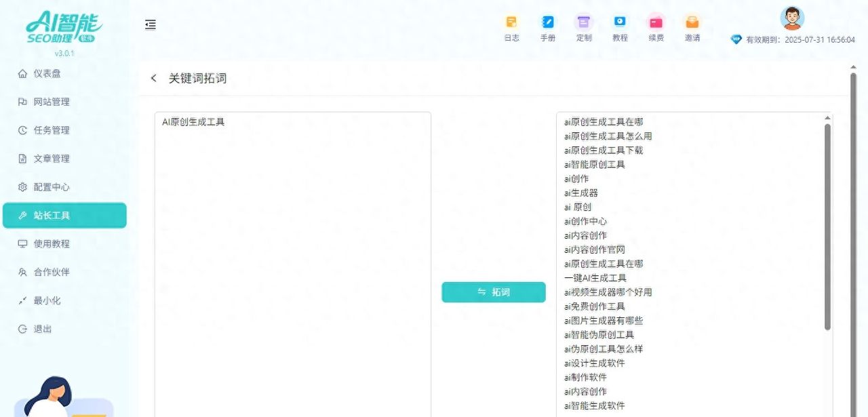Select the 仪表盘 dashboard icon in sidebar
This screenshot has height=417, width=868.
pyautogui.click(x=41, y=73)
